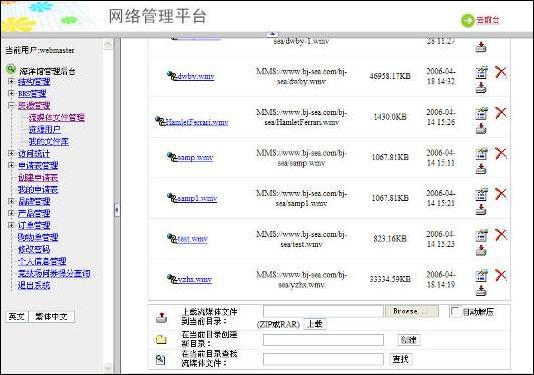Click edit icon for HamletFerrari.wmv row
The image size is (534, 375).
[x=481, y=113]
